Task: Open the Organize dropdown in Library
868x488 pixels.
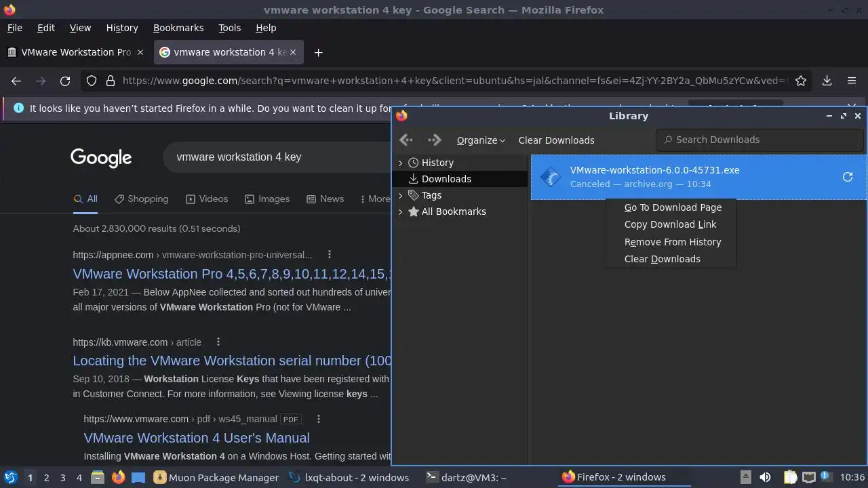Action: coord(481,140)
